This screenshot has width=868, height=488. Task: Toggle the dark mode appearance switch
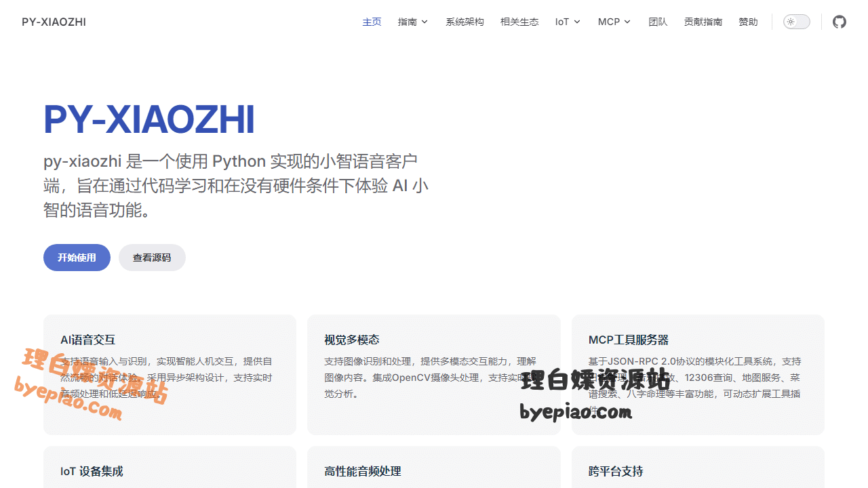point(797,22)
